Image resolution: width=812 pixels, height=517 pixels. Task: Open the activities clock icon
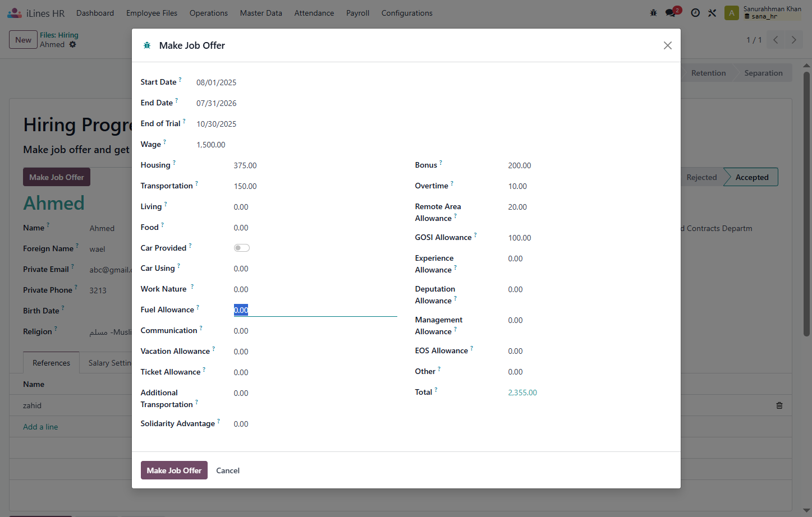(695, 13)
